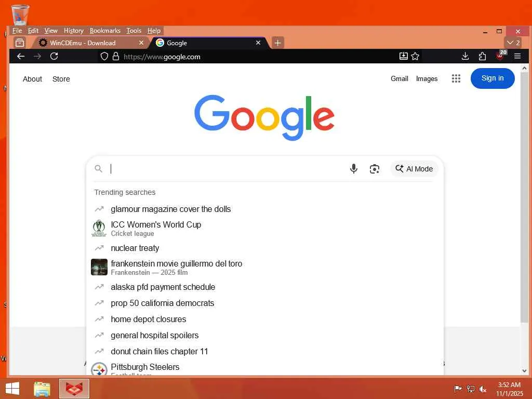Open the network tray icon
Screen dimensions: 532x399
coord(470,389)
